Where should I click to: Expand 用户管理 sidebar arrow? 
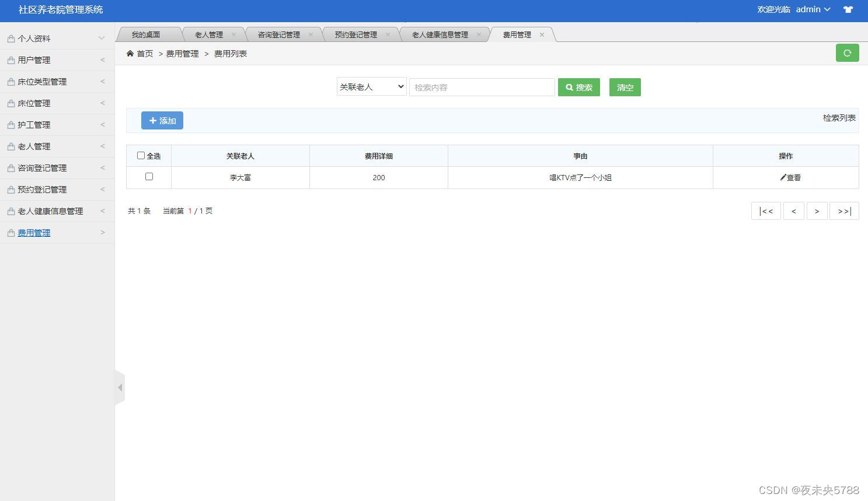pyautogui.click(x=103, y=59)
